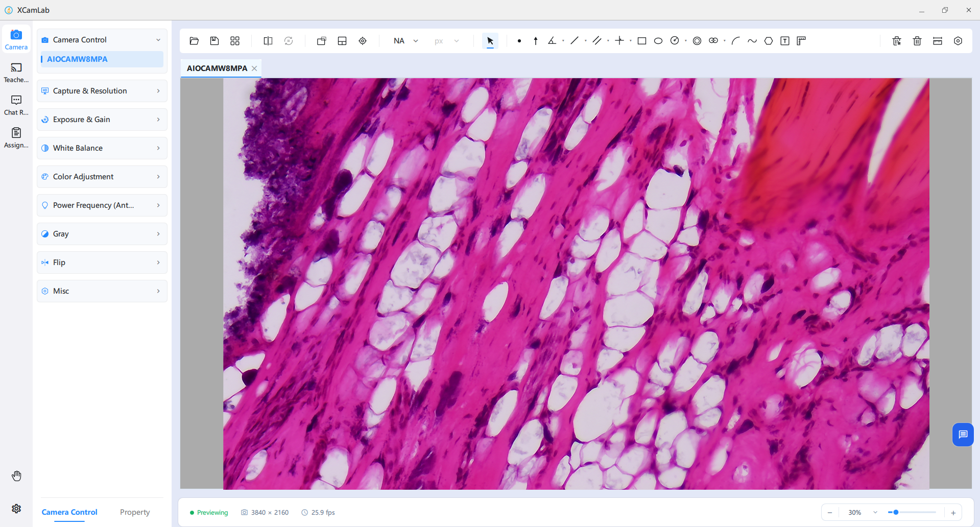Viewport: 980px width, 527px height.
Task: Select the polygon hexagon tool
Action: point(769,41)
